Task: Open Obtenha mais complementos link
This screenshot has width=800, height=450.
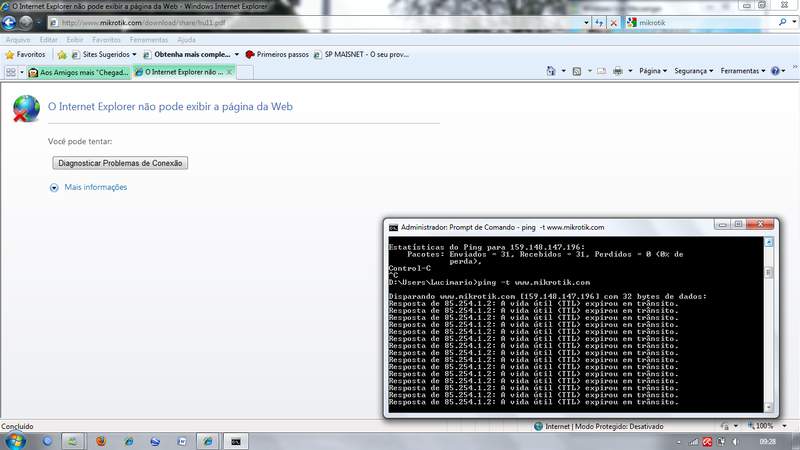Action: click(187, 55)
